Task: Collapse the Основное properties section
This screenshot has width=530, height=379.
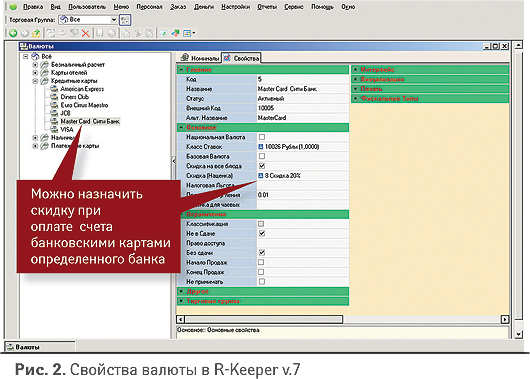Action: [x=181, y=127]
